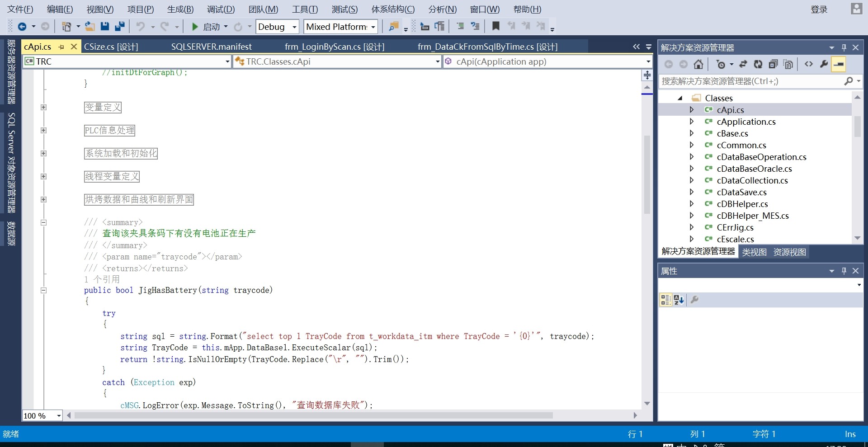Open the 生成(B) build menu

pos(180,9)
